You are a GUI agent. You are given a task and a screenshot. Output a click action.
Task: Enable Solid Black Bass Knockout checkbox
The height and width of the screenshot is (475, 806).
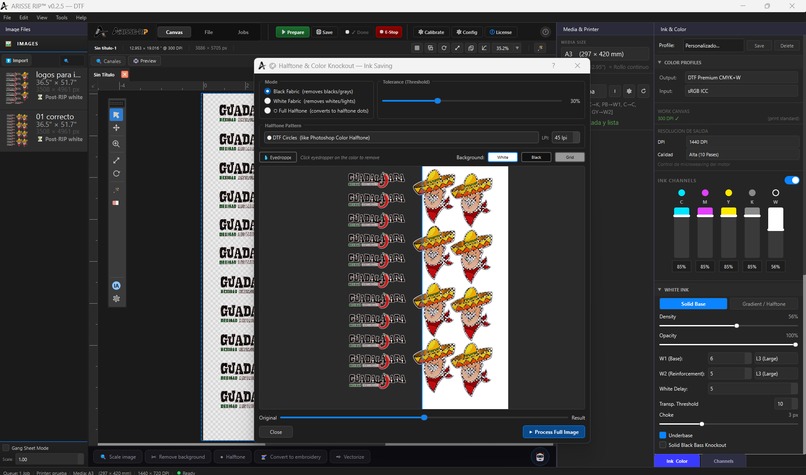tap(663, 445)
